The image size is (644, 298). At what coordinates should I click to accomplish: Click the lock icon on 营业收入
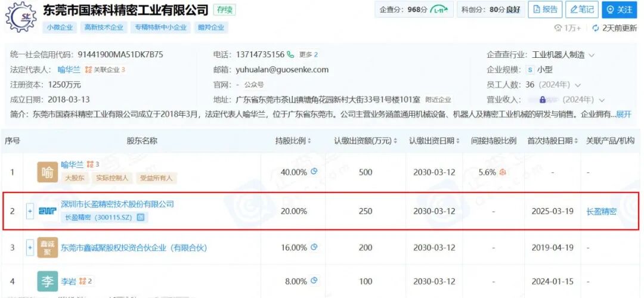[x=543, y=100]
